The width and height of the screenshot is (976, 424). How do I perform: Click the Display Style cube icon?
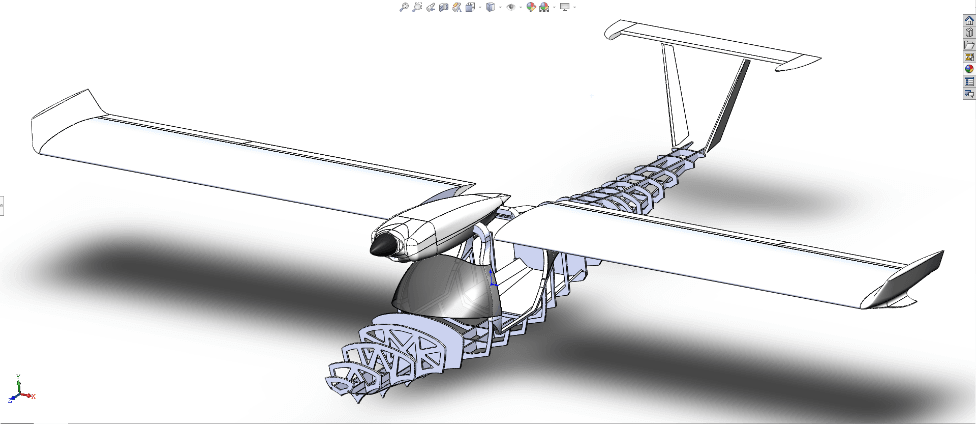pos(490,7)
